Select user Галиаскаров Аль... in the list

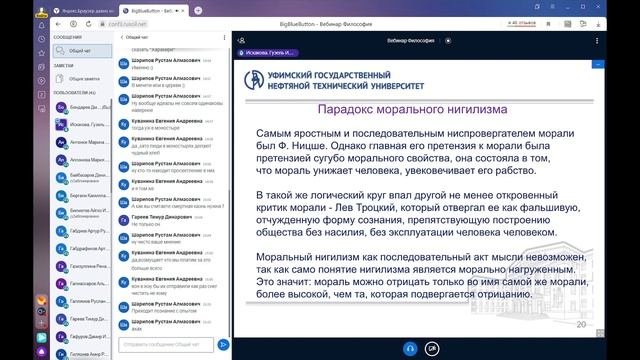(x=82, y=284)
